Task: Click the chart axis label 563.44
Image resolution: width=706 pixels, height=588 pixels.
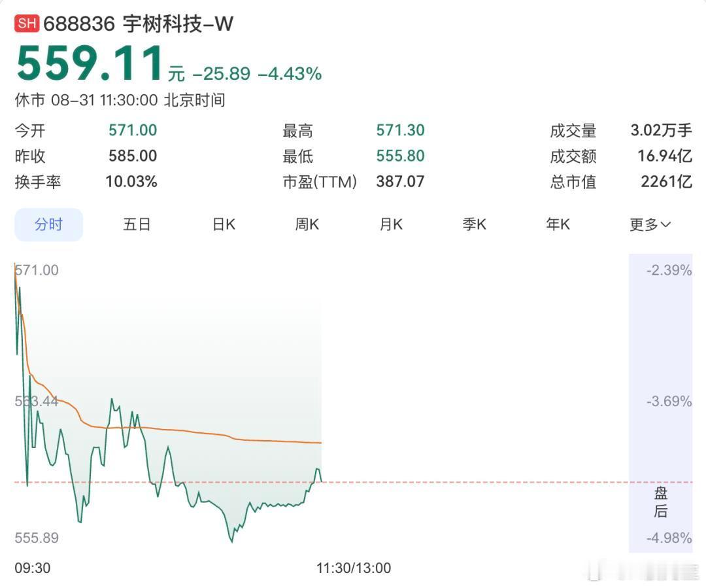Action: point(37,401)
